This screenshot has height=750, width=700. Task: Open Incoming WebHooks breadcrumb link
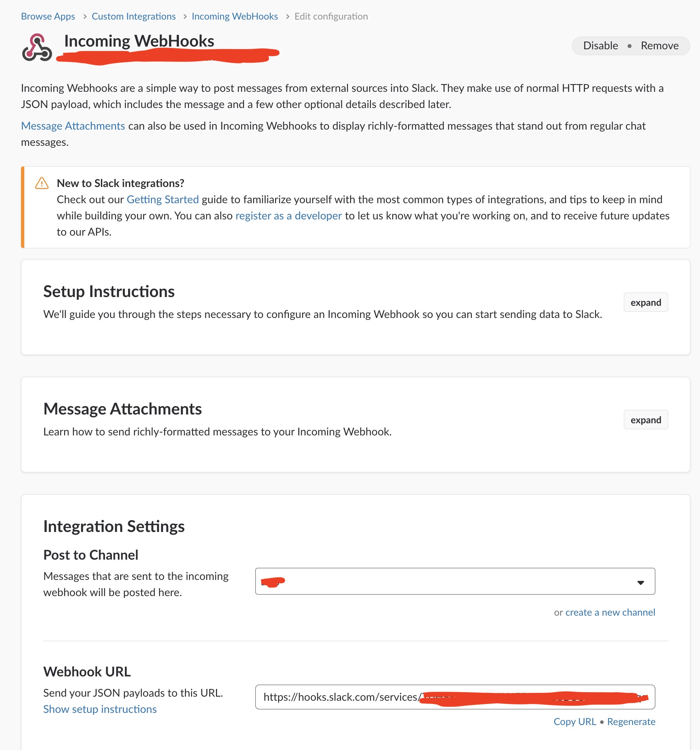click(x=235, y=17)
